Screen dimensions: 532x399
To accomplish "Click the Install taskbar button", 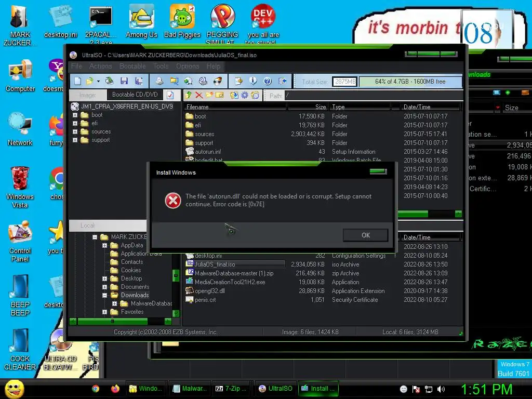I will [x=318, y=389].
